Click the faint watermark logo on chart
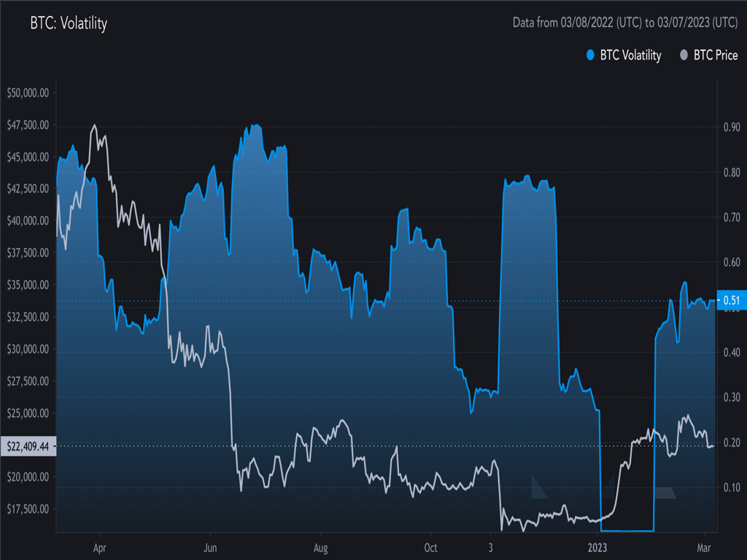747x560 pixels. 603,487
